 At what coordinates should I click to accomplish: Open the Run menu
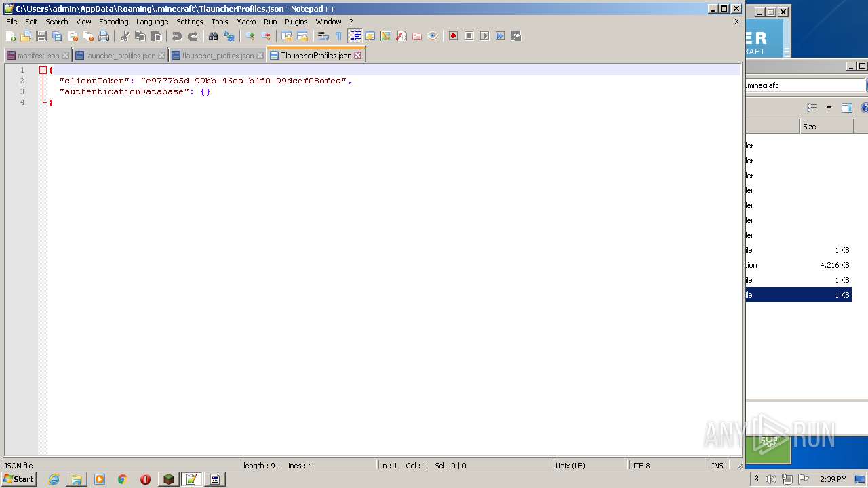click(x=270, y=22)
